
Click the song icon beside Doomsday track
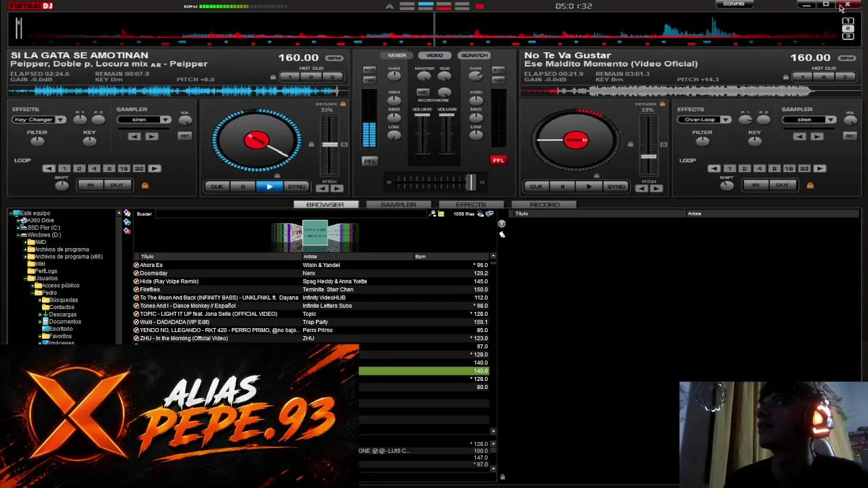coord(136,273)
